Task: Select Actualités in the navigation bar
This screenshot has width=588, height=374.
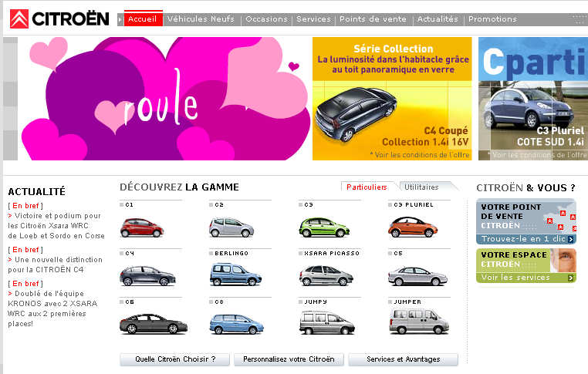Action: (438, 19)
